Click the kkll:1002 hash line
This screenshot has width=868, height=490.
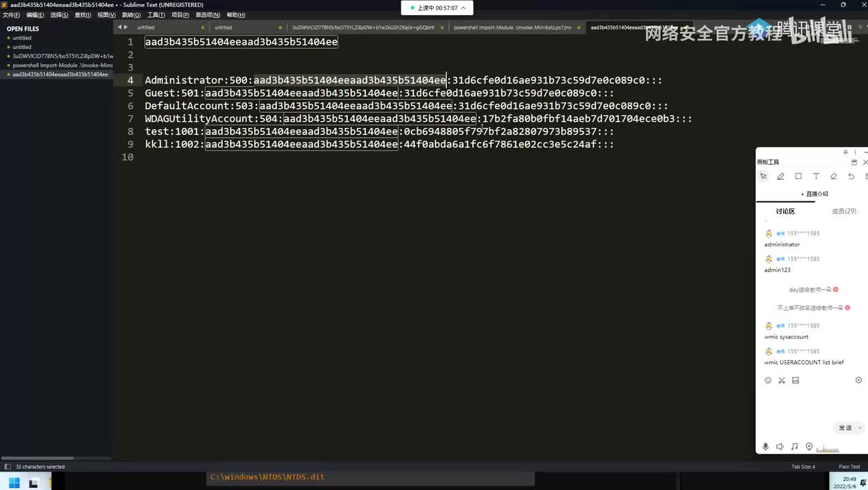point(380,144)
